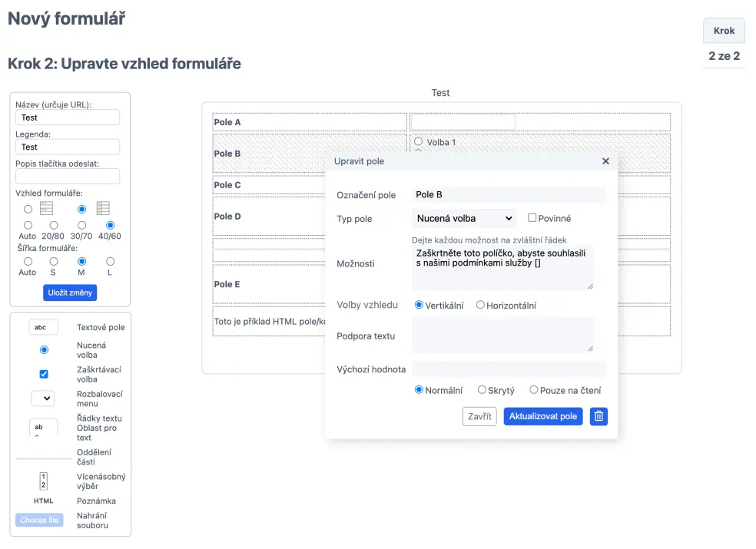Choose the Zaškrtávací volba checkbox icon
756x549 pixels.
pos(44,374)
